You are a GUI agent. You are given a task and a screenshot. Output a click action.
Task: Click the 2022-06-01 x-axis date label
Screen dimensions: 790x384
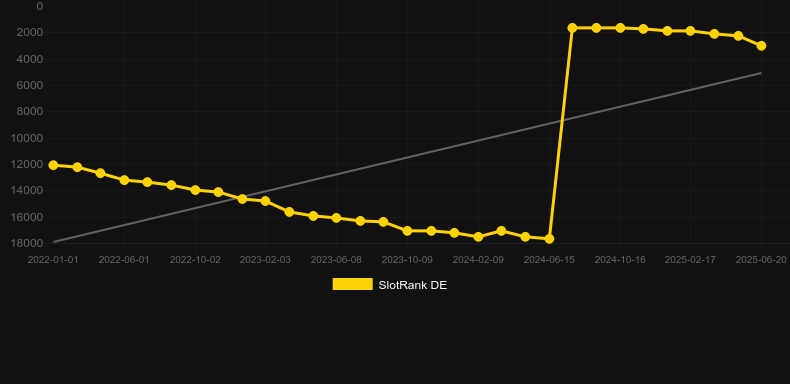click(124, 260)
